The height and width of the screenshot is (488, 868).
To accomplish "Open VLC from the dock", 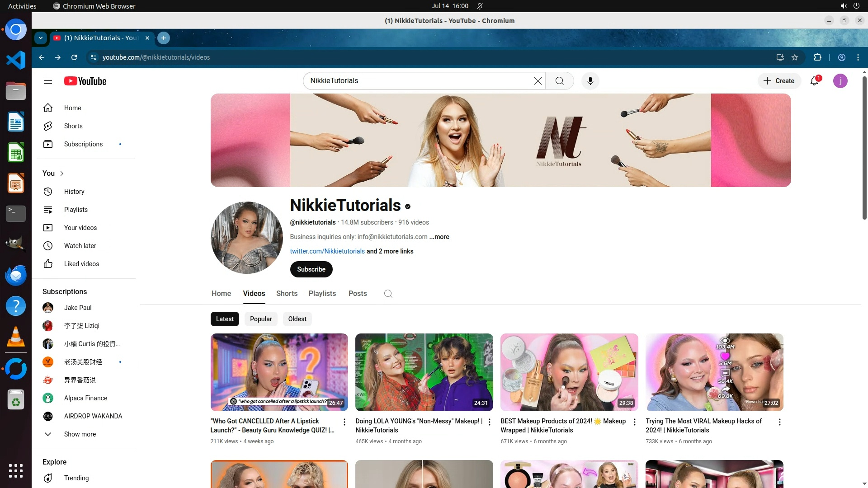I will pyautogui.click(x=16, y=337).
